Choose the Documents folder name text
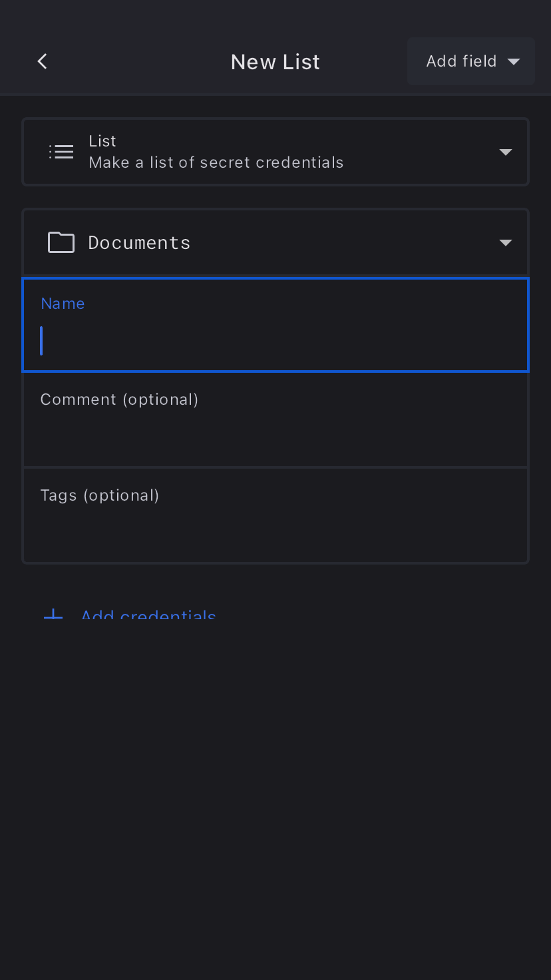551x980 pixels. point(139,242)
